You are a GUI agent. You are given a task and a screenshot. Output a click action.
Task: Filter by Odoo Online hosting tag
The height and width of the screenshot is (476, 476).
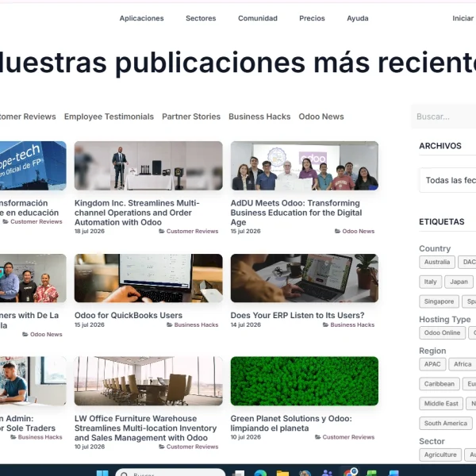[x=443, y=332]
